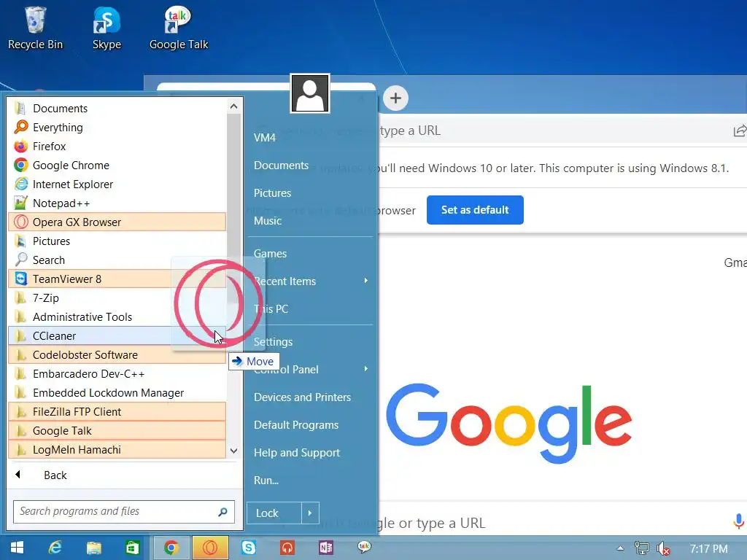Expand the FileZilla FTP Client folder

click(x=117, y=412)
